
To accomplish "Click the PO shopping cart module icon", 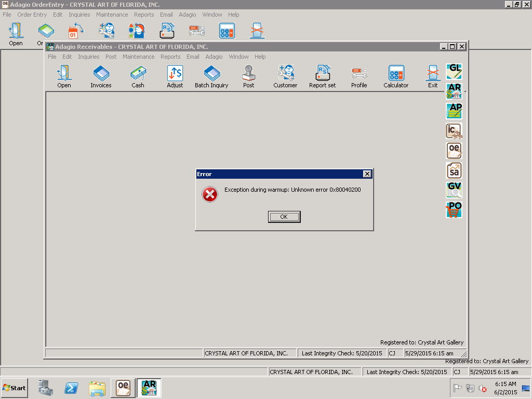I will [x=454, y=210].
